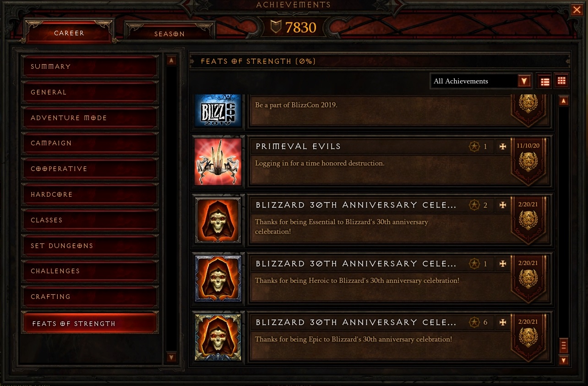Open the Crafting category
This screenshot has height=386, width=588.
[90, 297]
